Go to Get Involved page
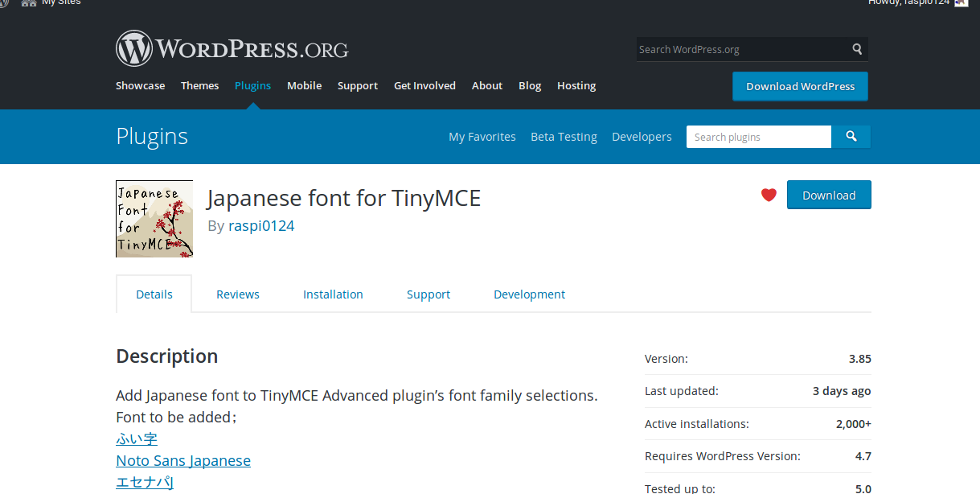 pos(424,85)
